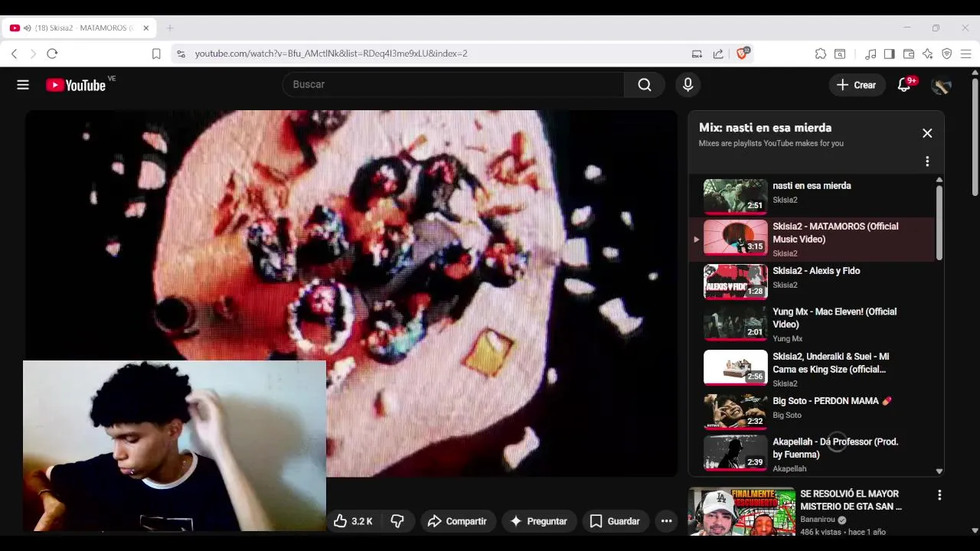Click the main video player
This screenshot has height=551, width=980.
(x=351, y=293)
